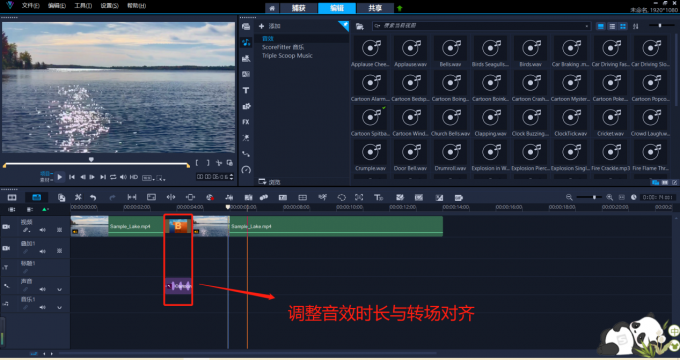Viewport: 680px width, 360px height.
Task: Click zoom in magnifier on timeline
Action: point(609,197)
